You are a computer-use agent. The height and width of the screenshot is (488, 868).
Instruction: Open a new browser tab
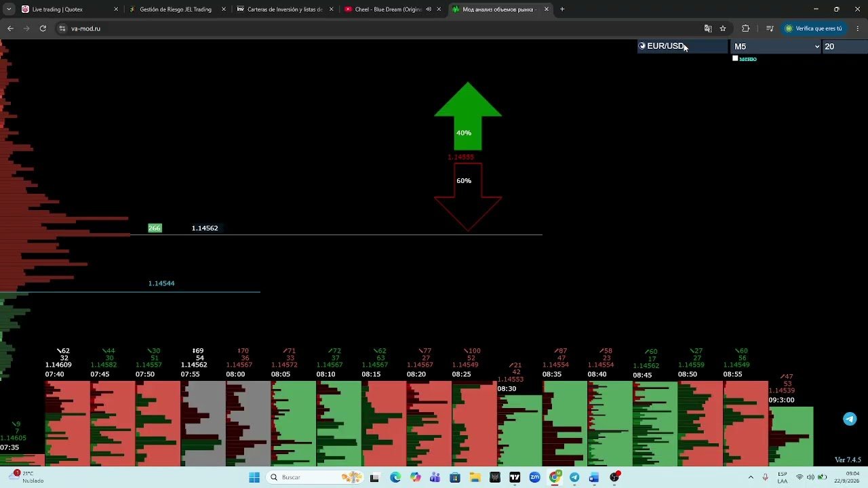(562, 9)
